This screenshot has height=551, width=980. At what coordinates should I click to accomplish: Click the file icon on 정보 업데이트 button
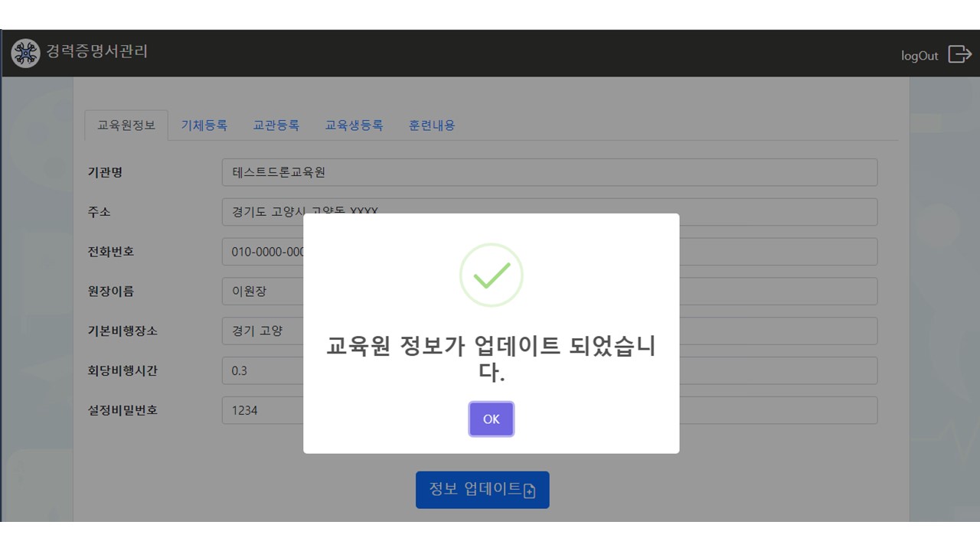click(530, 491)
